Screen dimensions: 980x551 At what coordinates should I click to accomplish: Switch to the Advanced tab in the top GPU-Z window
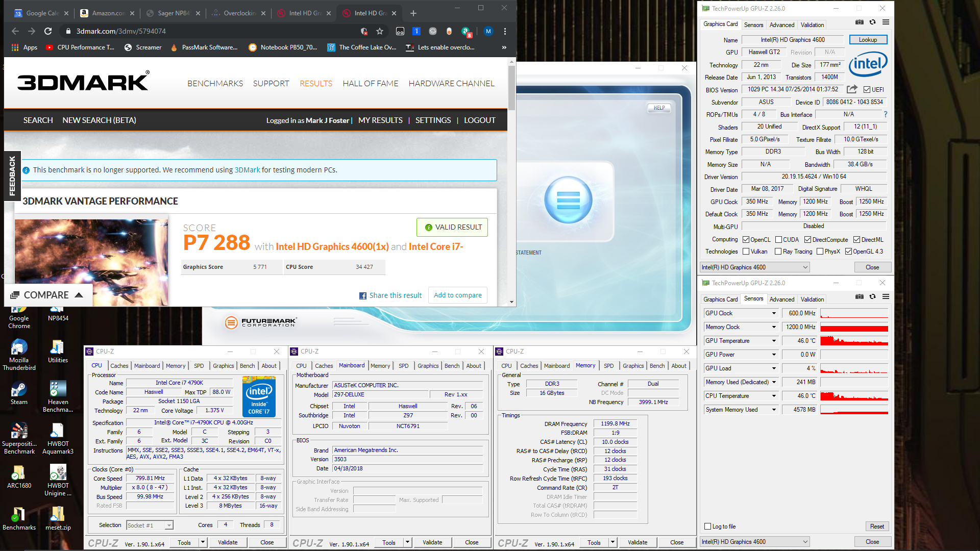pyautogui.click(x=781, y=25)
